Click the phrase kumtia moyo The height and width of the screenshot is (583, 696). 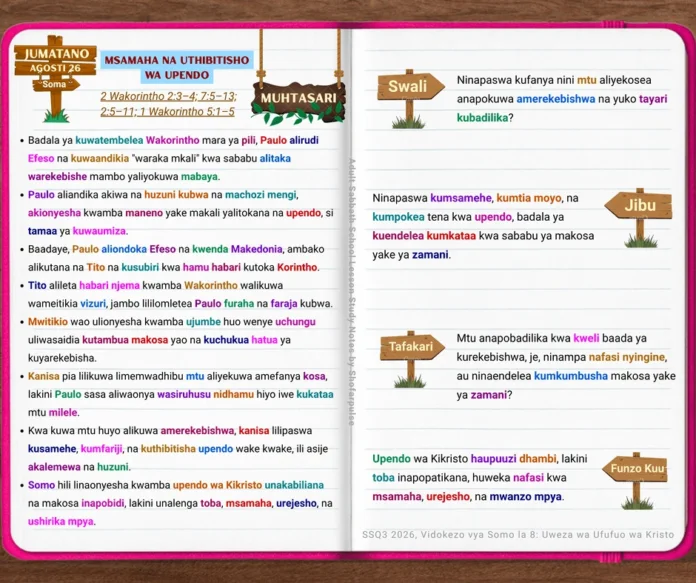529,198
